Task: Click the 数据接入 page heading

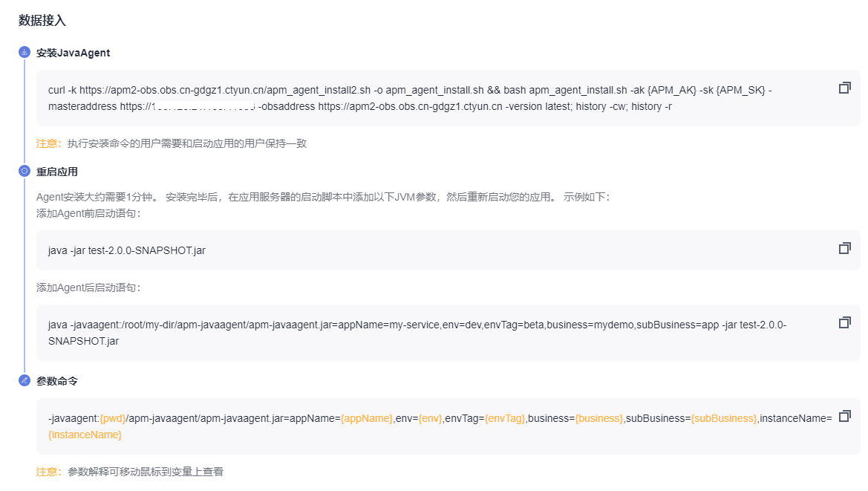Action: (42, 21)
